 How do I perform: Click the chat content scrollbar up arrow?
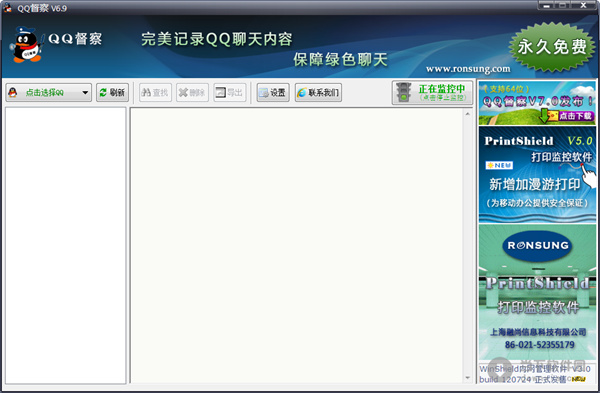coord(468,114)
